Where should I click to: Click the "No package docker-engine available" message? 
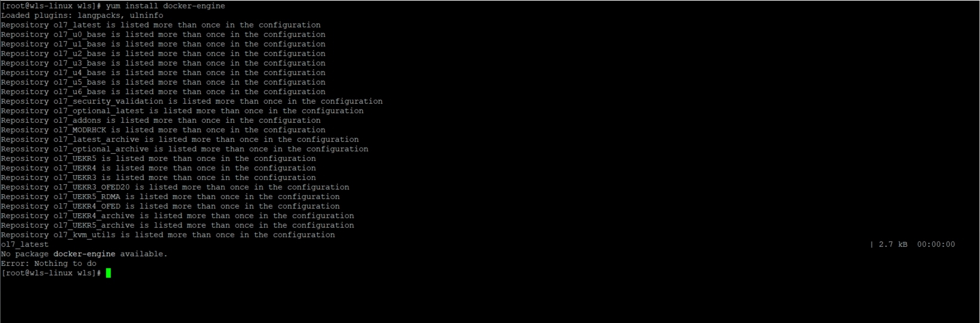point(84,254)
